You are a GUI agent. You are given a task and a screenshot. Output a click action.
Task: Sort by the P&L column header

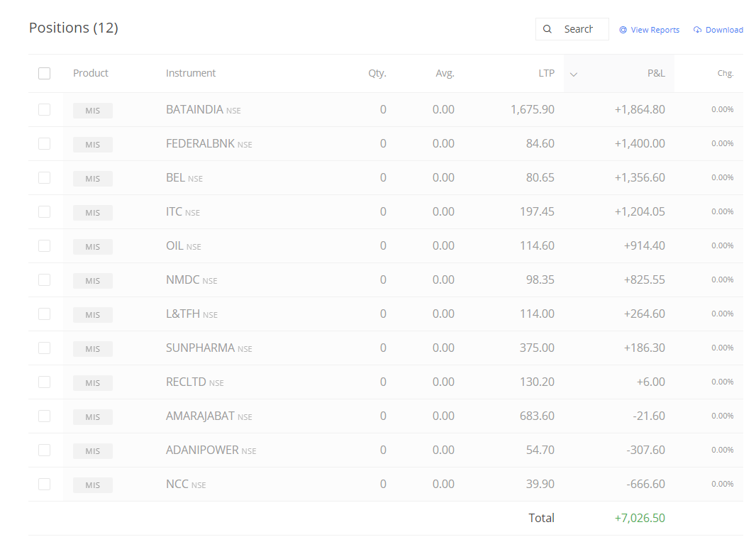[x=656, y=73]
